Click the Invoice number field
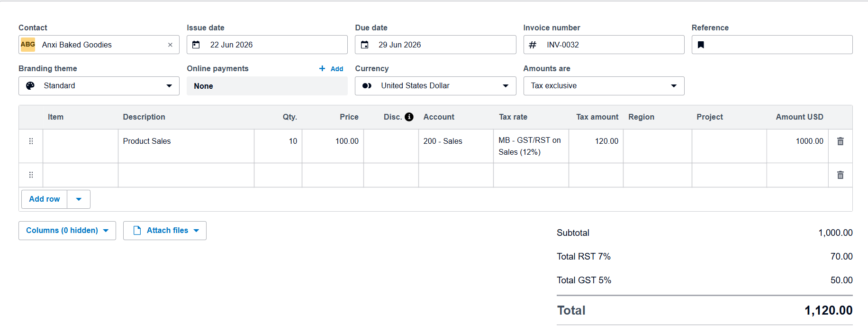 click(604, 45)
